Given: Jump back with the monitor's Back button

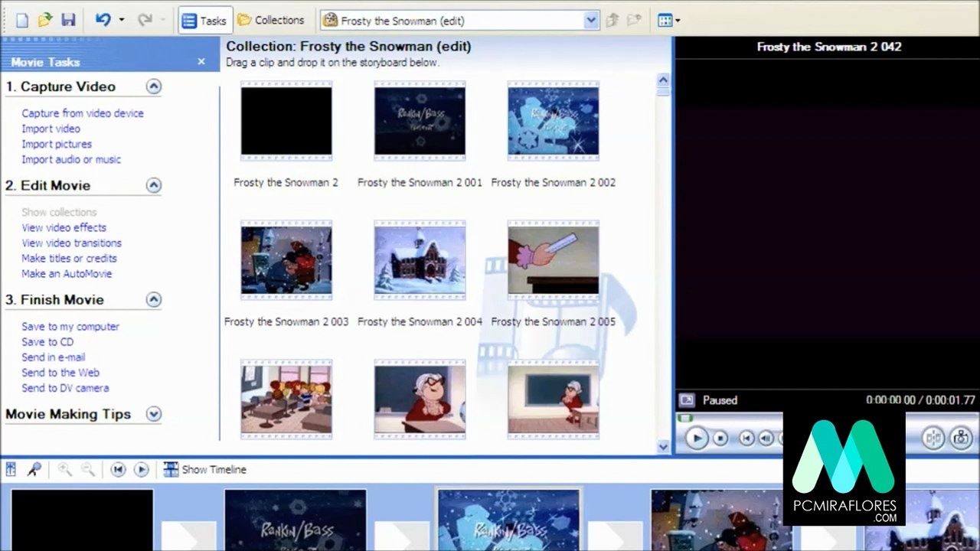Looking at the screenshot, I should 746,439.
